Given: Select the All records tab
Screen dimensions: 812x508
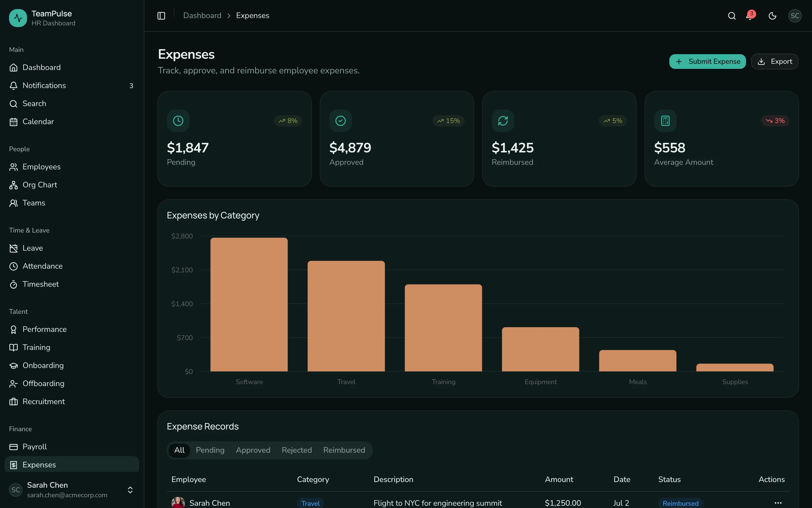Looking at the screenshot, I should click(179, 450).
